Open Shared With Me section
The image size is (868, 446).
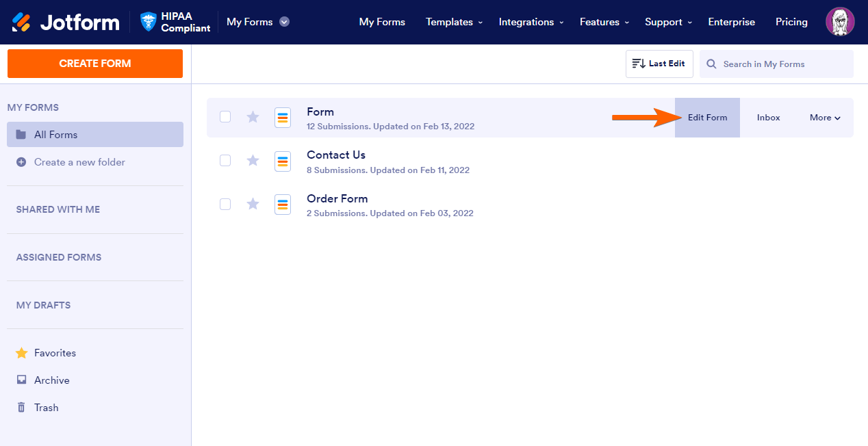[58, 209]
